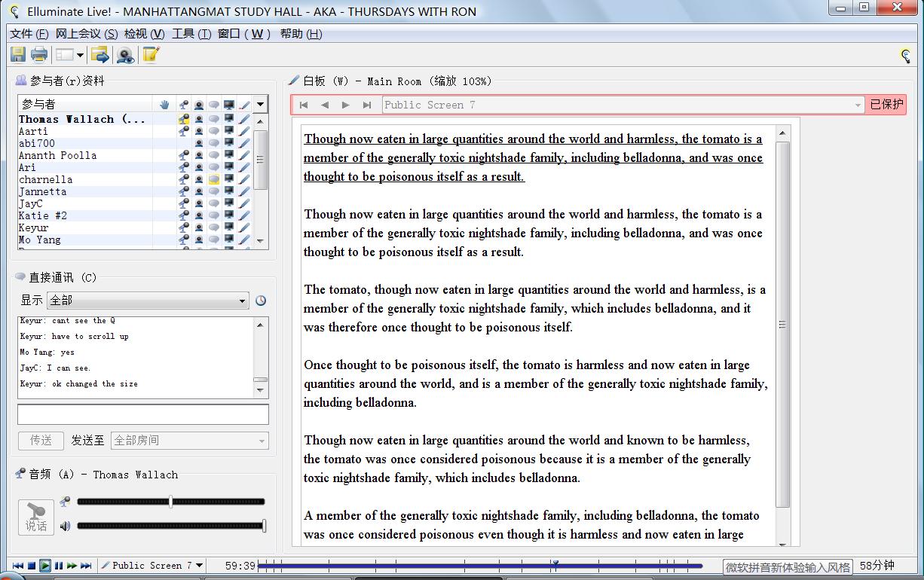The width and height of the screenshot is (924, 580).
Task: Click the whiteboard pen column header icon
Action: 244,104
